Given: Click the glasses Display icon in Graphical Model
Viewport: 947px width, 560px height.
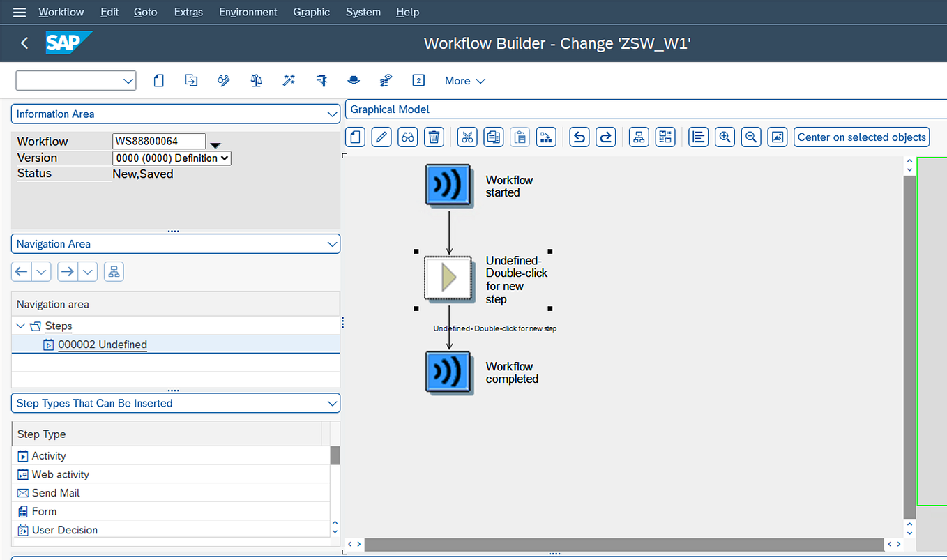Looking at the screenshot, I should click(x=408, y=137).
